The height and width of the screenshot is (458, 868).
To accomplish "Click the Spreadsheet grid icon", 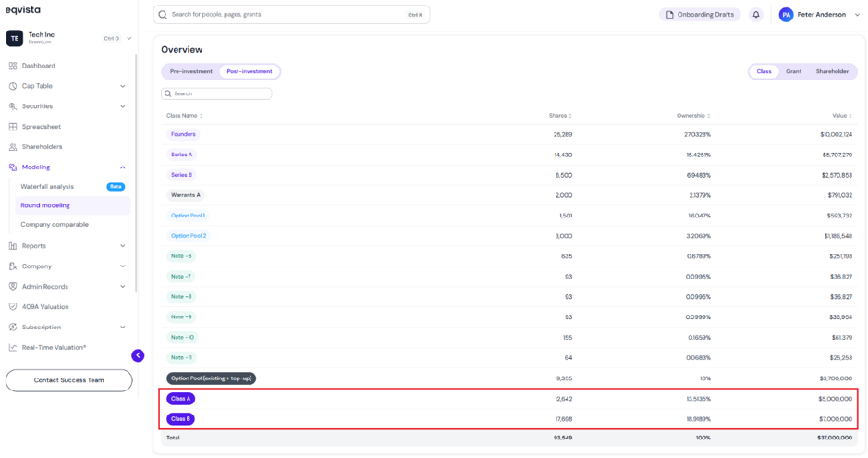I will (x=13, y=127).
